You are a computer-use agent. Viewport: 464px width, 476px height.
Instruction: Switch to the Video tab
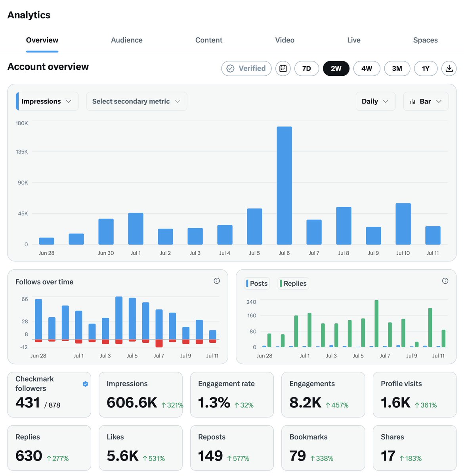coord(285,40)
